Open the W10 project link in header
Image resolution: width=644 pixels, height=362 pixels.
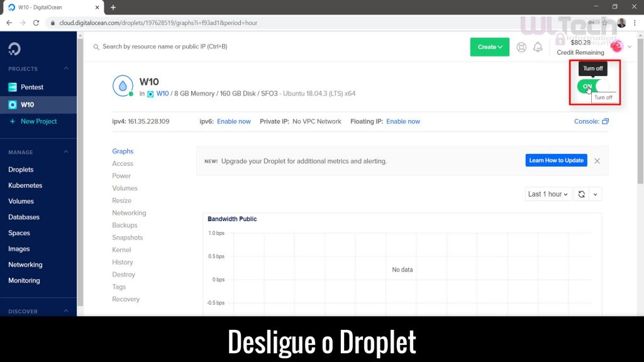click(162, 94)
